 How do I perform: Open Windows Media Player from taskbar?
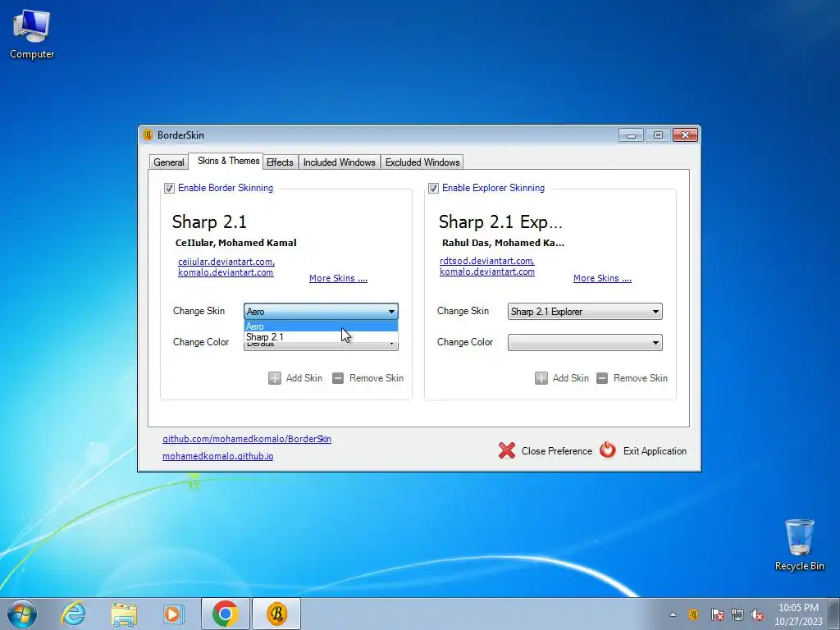pos(174,614)
